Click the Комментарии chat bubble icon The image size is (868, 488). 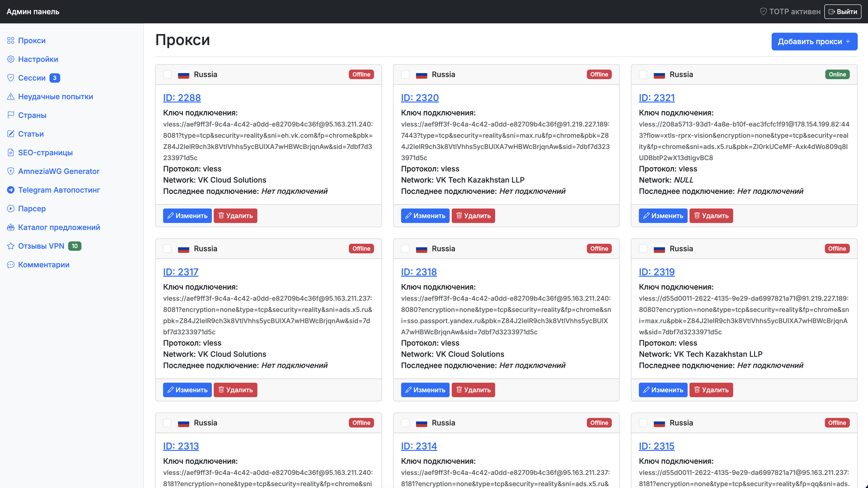(11, 265)
